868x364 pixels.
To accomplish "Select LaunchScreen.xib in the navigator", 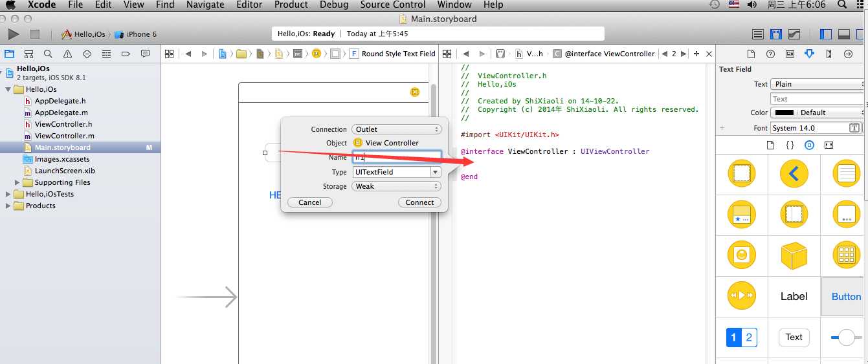I will pos(65,171).
